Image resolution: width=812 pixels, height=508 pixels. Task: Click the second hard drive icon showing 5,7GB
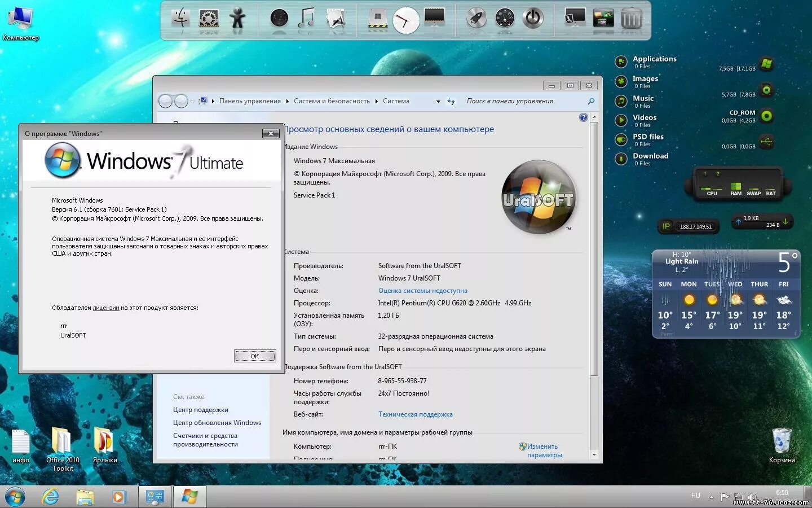point(766,90)
